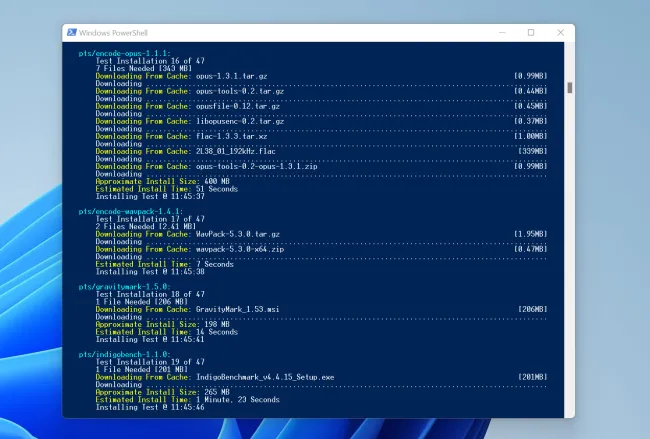Click the line Test Installation 16 of 47
Screen dimensions: 650x439
pos(150,61)
